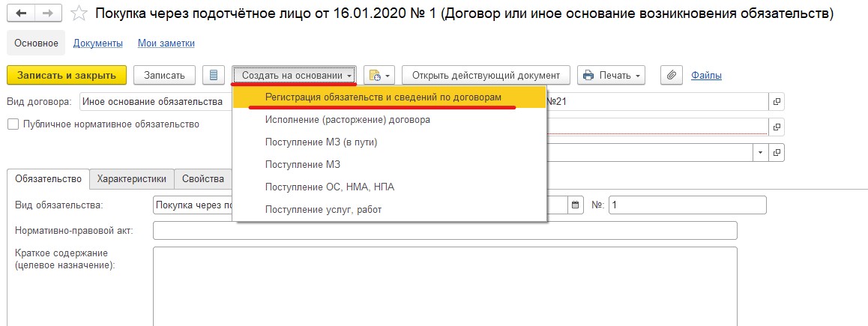Switch to the Обязательство tab
868x326 pixels.
pos(49,179)
